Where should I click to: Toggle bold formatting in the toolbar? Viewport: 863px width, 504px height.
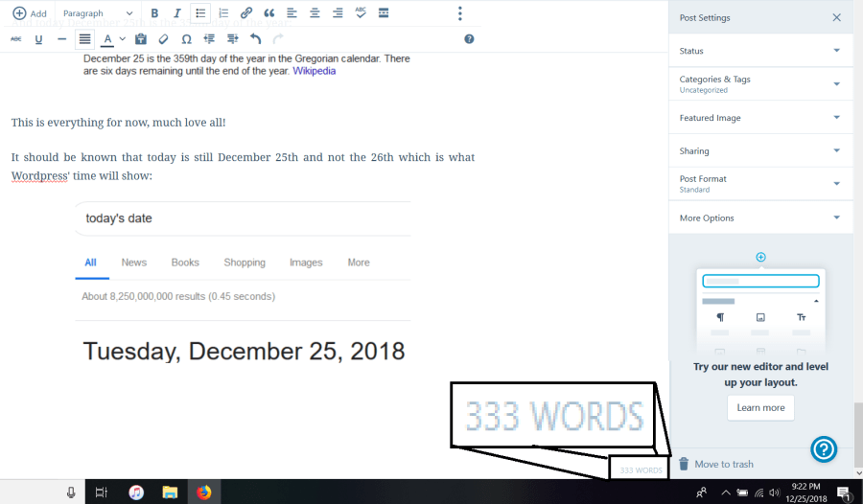click(154, 13)
